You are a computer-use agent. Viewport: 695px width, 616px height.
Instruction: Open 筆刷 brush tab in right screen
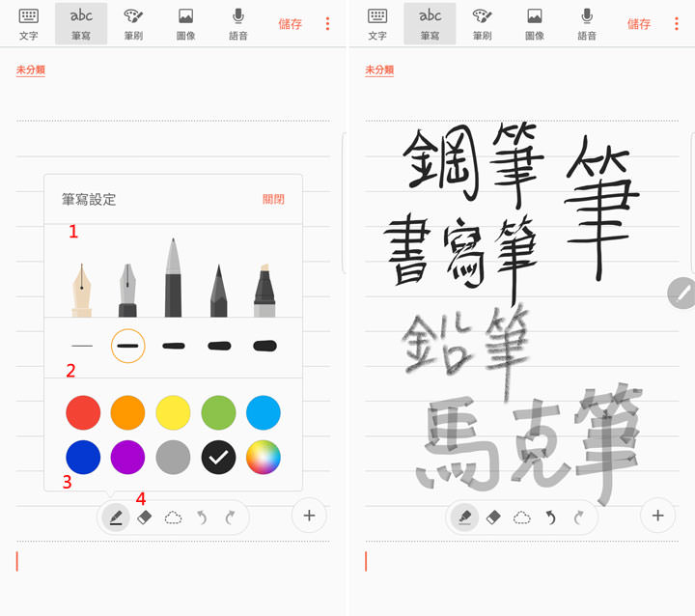pos(483,24)
